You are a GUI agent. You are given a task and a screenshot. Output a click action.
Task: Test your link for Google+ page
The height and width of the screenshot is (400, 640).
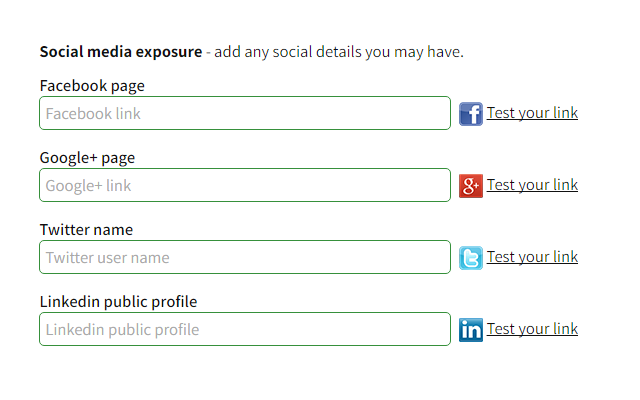pyautogui.click(x=532, y=185)
